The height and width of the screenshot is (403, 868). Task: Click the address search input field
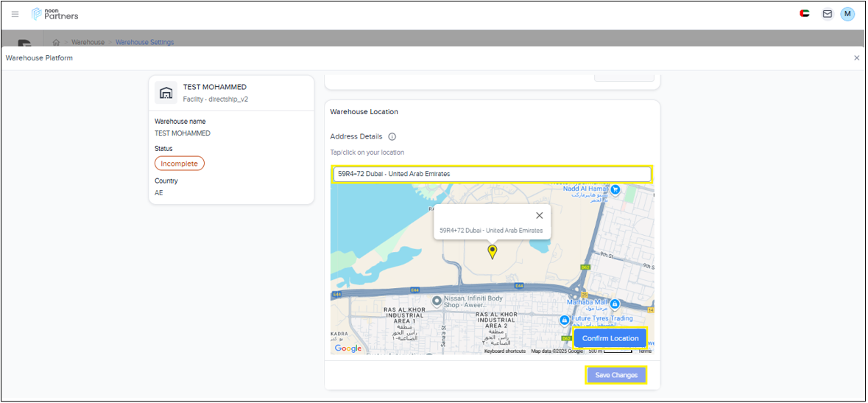(x=492, y=174)
